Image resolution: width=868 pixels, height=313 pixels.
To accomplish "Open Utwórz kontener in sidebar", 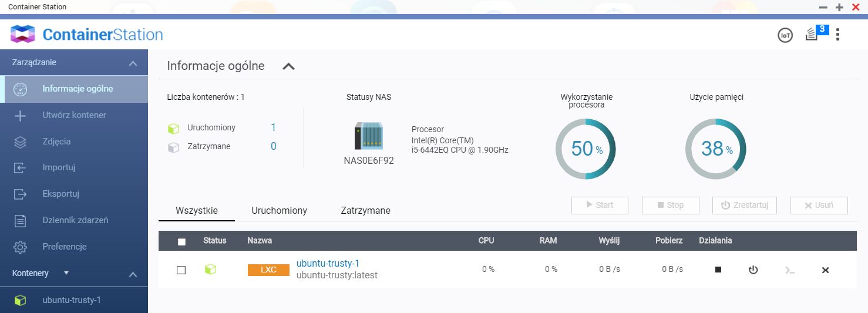I will coord(74,115).
